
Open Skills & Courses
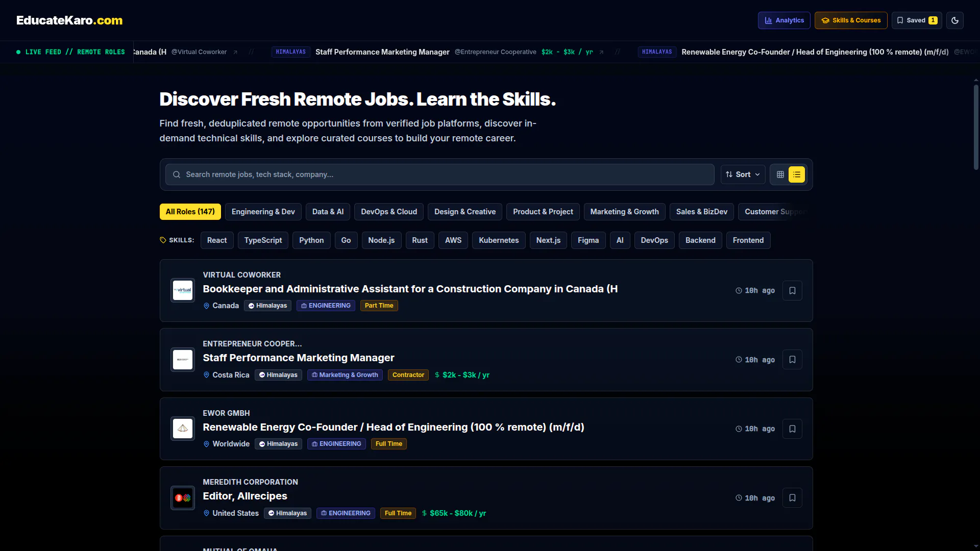tap(851, 20)
